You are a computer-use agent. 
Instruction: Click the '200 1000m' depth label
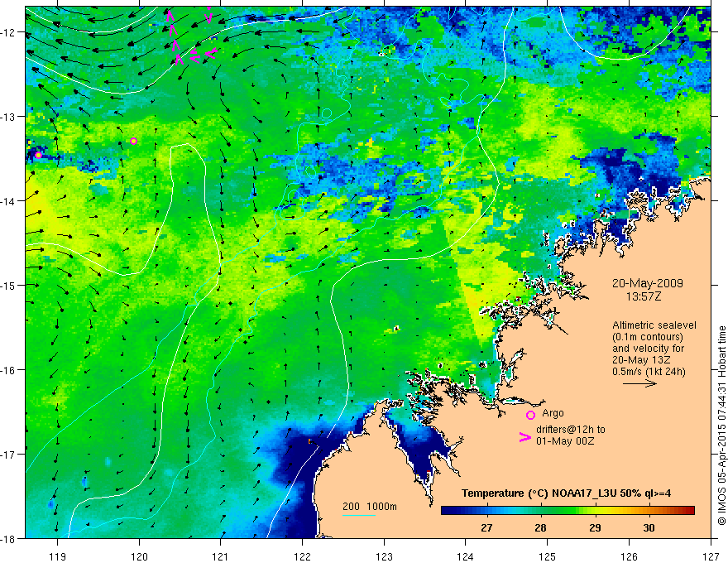pos(370,507)
